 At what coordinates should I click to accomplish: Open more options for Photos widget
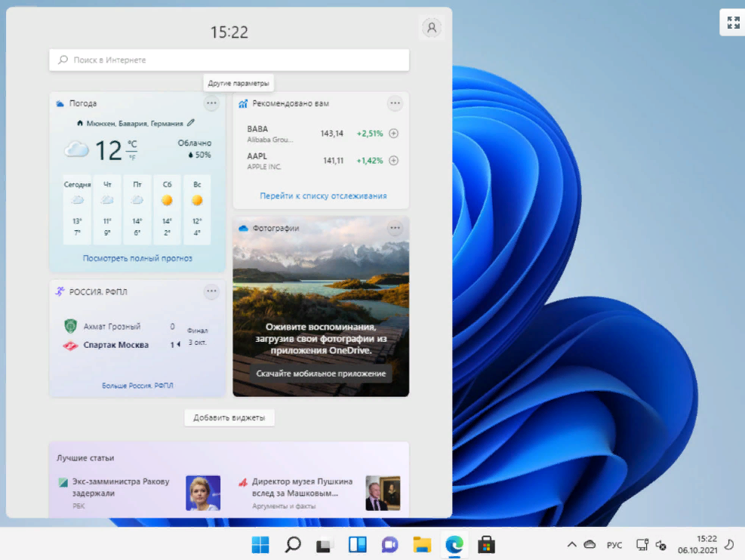[x=395, y=228]
